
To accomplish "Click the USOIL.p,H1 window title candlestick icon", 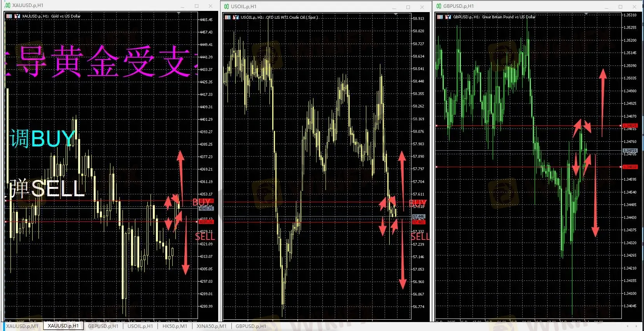I will (x=226, y=7).
